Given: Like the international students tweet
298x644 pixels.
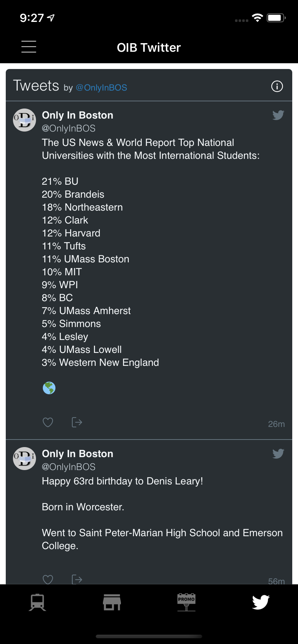Looking at the screenshot, I should tap(48, 422).
